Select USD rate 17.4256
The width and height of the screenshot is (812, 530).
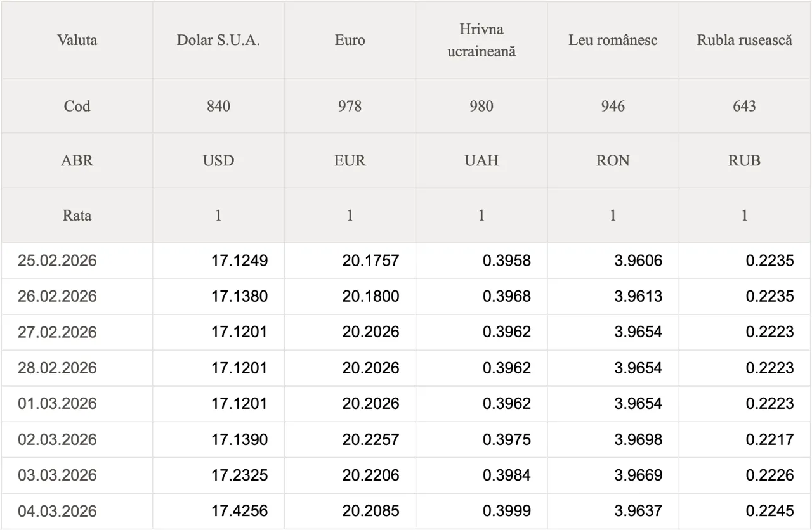(239, 511)
